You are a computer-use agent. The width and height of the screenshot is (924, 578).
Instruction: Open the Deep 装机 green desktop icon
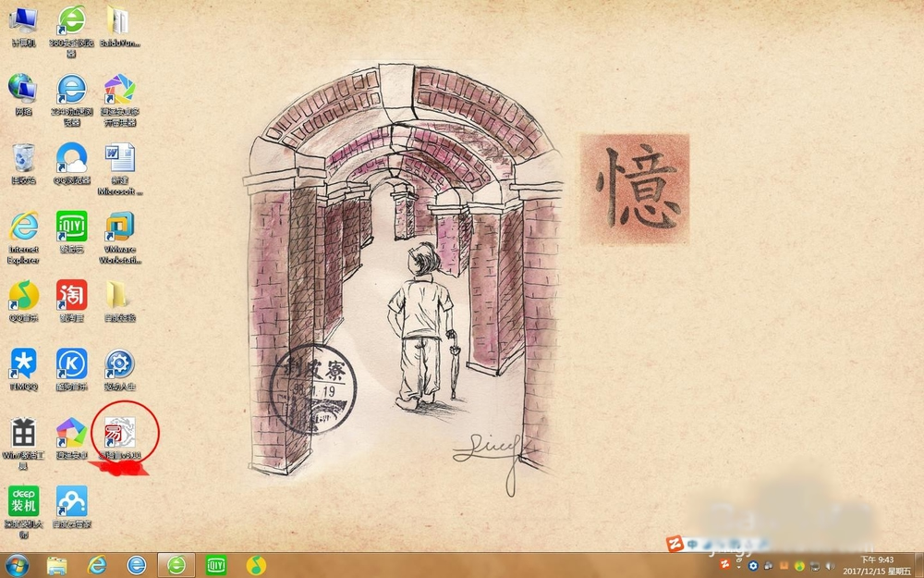tap(23, 501)
